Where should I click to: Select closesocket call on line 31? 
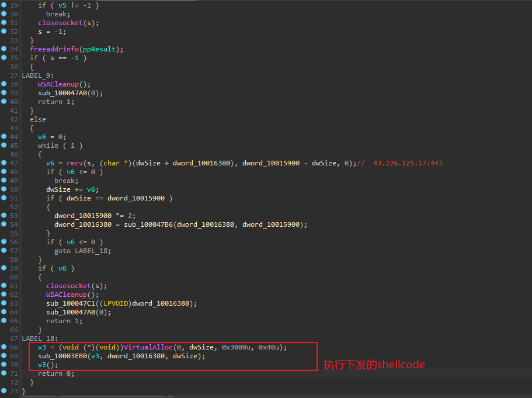60,23
